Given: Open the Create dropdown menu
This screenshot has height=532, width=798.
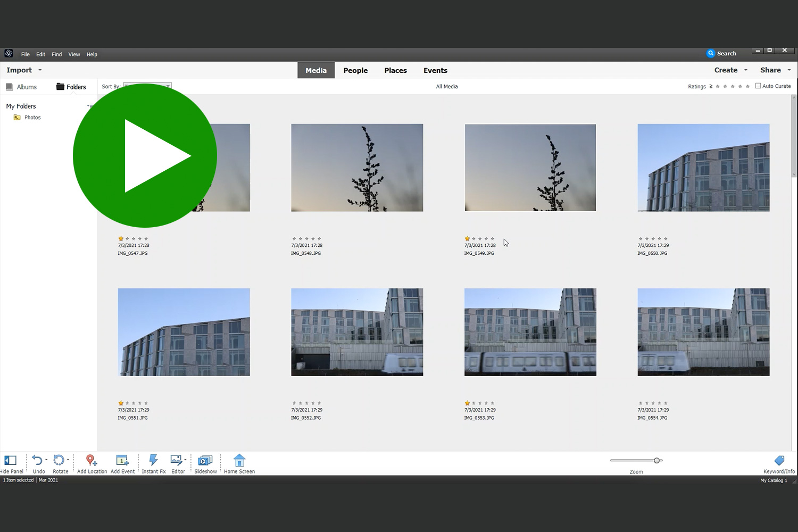Looking at the screenshot, I should pos(730,70).
